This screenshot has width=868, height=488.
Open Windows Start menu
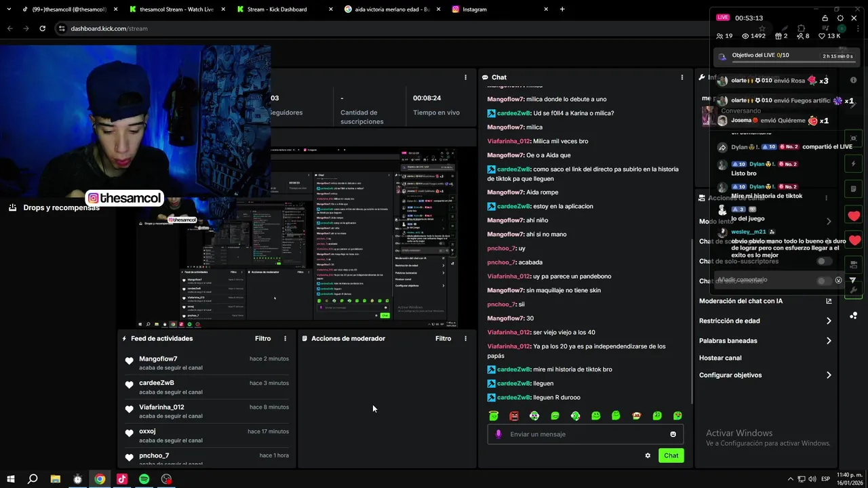pos(11,479)
